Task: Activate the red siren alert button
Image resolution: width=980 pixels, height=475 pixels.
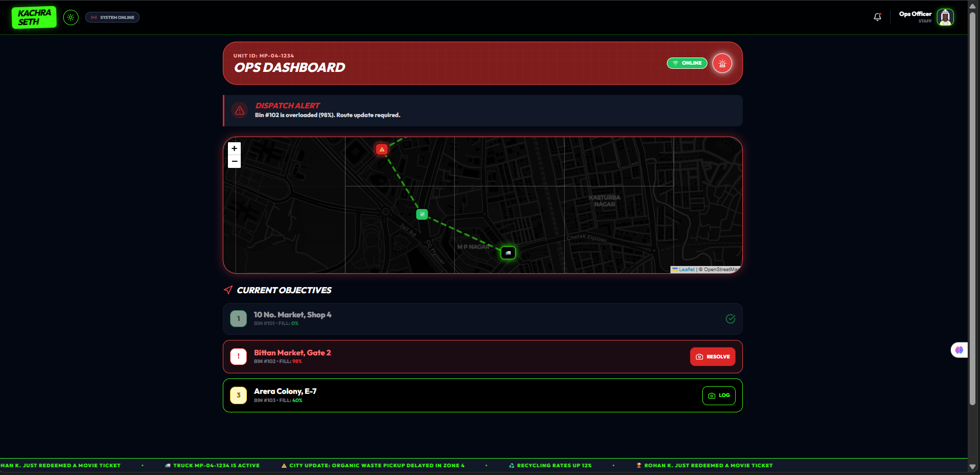Action: 722,63
